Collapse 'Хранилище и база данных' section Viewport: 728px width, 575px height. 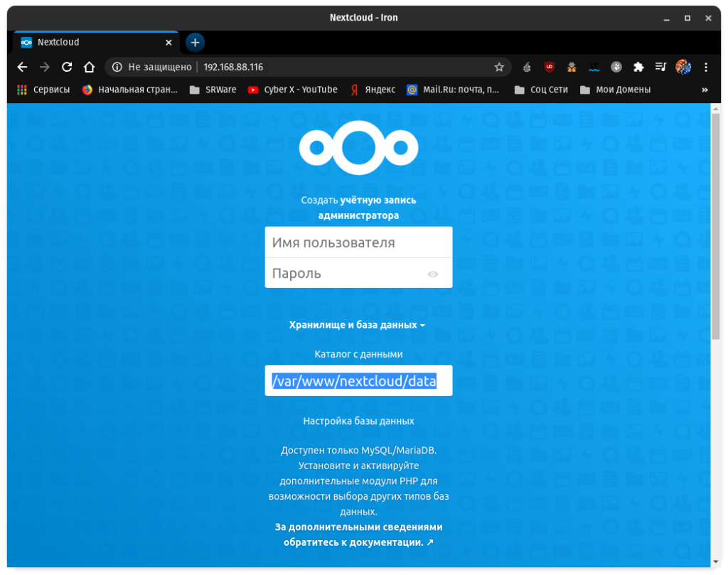(x=357, y=325)
